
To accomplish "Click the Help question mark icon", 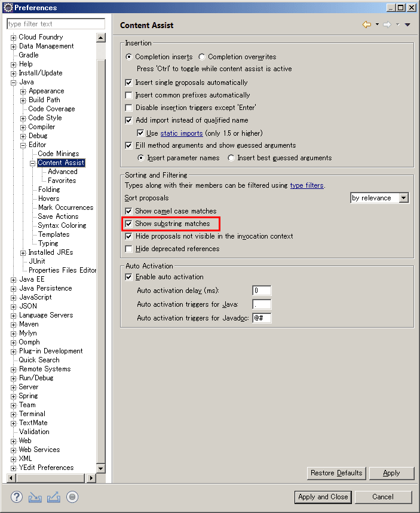I will (x=17, y=497).
